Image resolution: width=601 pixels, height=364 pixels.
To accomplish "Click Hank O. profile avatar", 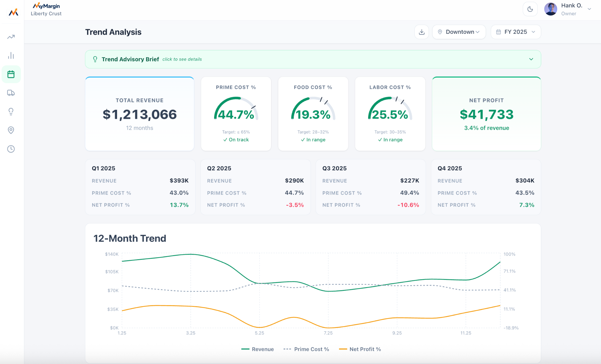I will pyautogui.click(x=551, y=9).
